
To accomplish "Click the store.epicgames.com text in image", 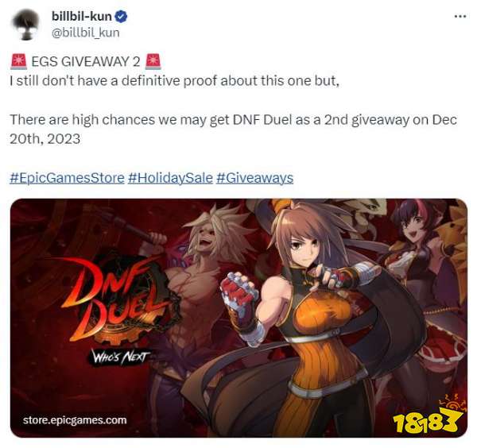I will (x=75, y=420).
